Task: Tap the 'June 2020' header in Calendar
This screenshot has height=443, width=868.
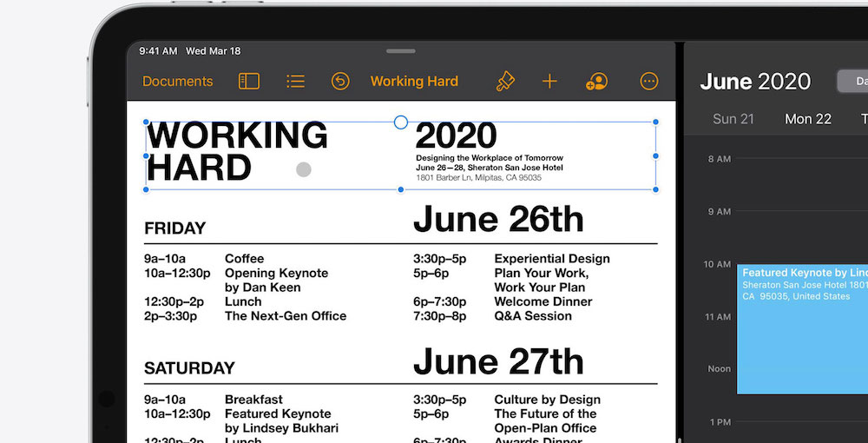Action: click(755, 82)
